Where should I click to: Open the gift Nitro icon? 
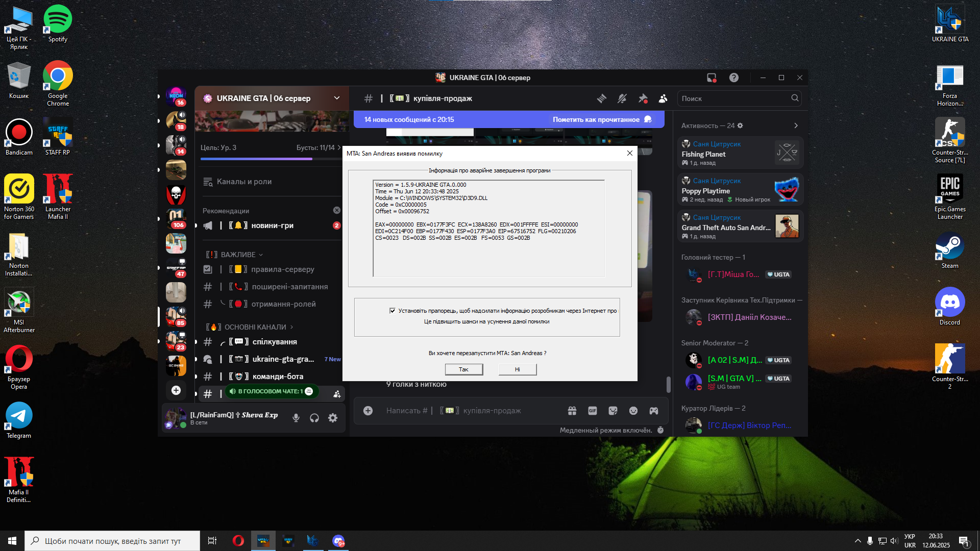tap(572, 411)
